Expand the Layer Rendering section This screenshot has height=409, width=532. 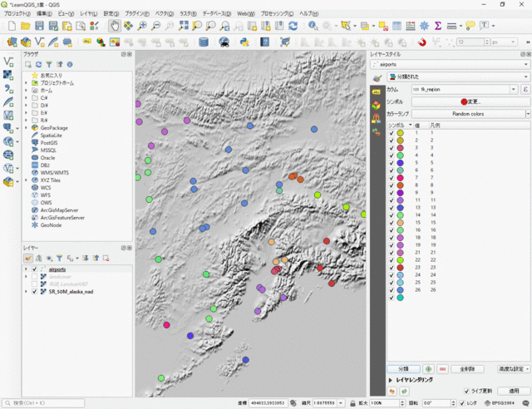coord(390,380)
